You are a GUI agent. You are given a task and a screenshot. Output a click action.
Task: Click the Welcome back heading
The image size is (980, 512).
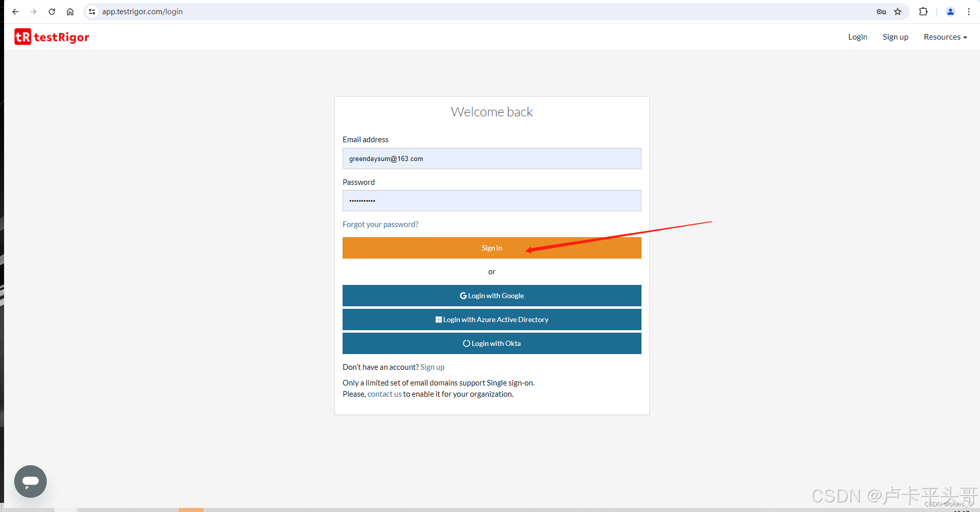[492, 112]
